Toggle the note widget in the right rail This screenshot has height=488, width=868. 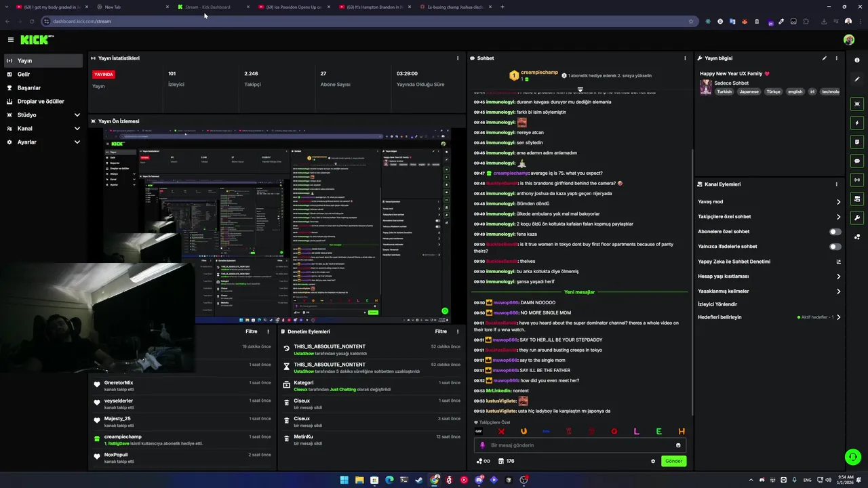(x=857, y=142)
